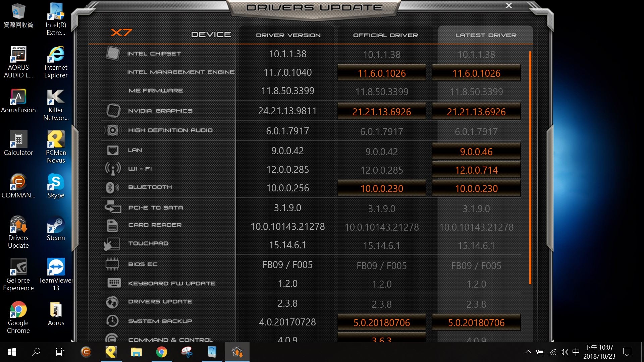Viewport: 644px width, 362px height.
Task: Click the orange vertical scrollbar
Action: [530, 168]
